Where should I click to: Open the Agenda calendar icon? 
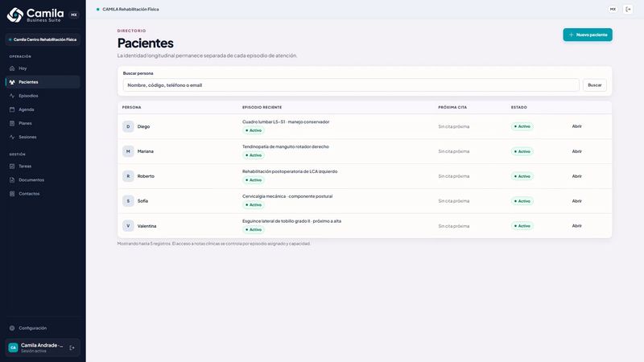(12, 109)
